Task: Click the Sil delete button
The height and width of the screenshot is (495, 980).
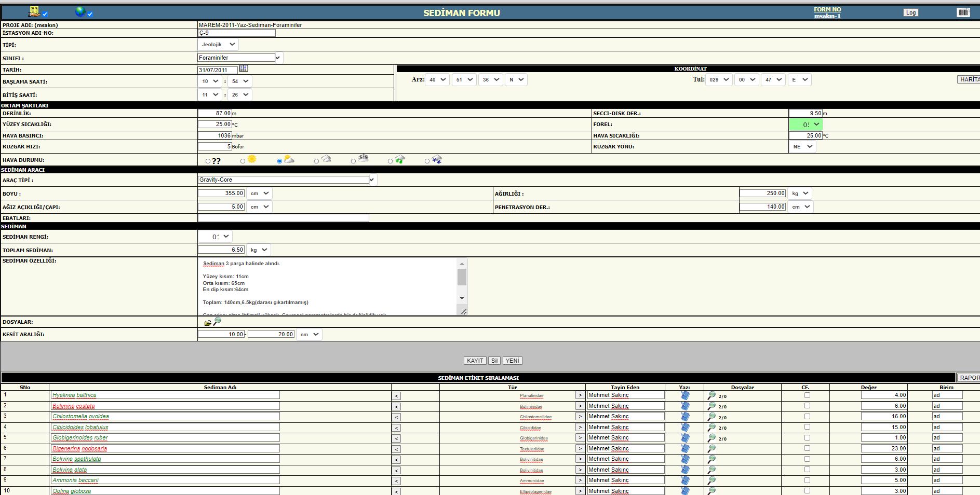Action: [x=494, y=361]
